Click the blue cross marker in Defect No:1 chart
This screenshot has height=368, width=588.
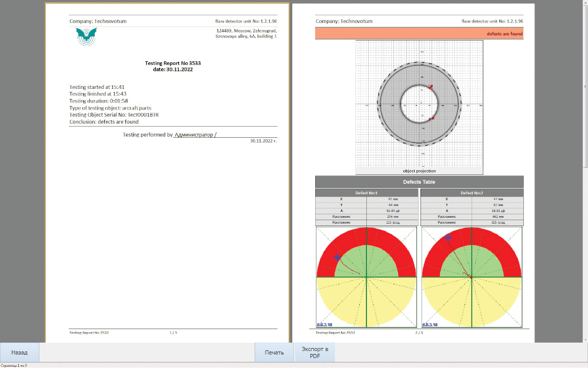point(337,257)
